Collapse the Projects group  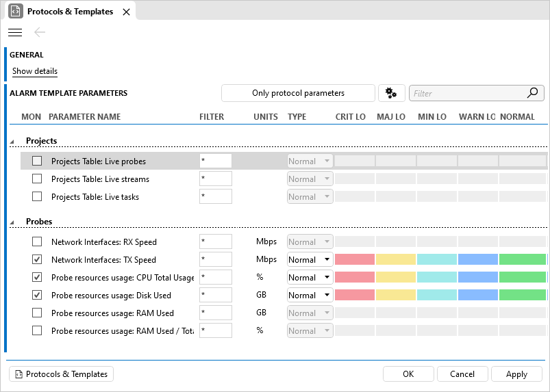tap(12, 142)
